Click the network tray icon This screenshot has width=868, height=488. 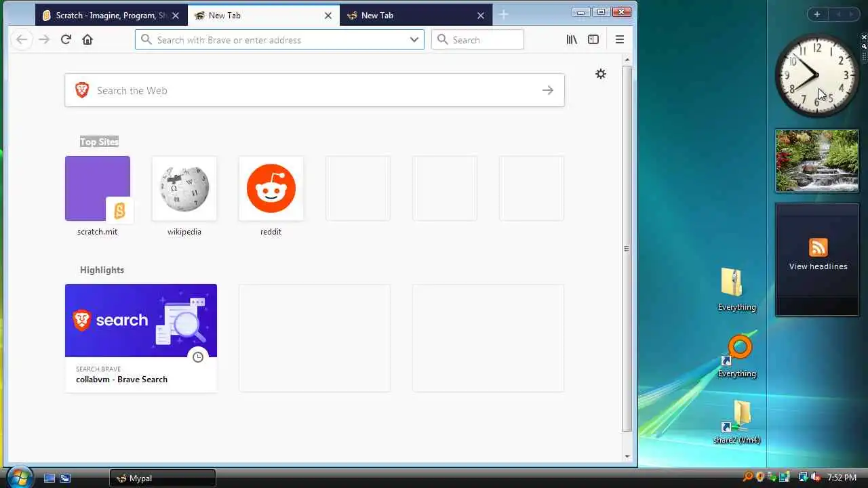point(804,478)
